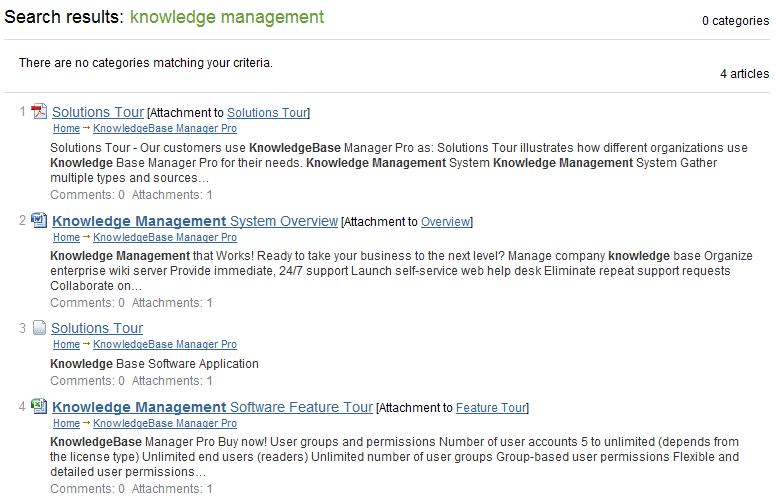The image size is (776, 504).
Task: Open KnowledgeBase Manager Pro breadcrumb under fourth result
Action: (x=165, y=423)
